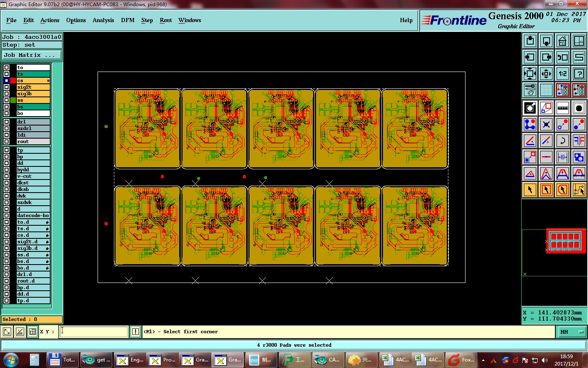Click the Job Matrix ... button
Screen dimensions: 588x368
pyautogui.click(x=32, y=55)
